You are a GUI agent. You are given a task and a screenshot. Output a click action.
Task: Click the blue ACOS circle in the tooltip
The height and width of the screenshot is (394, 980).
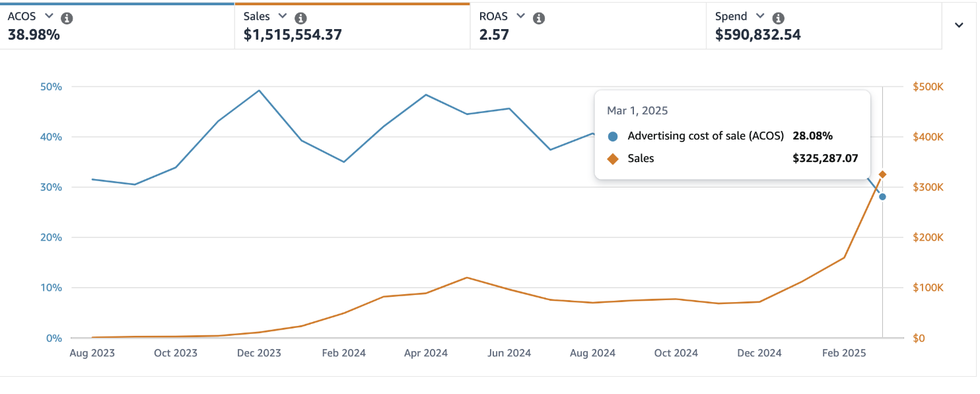pos(613,136)
